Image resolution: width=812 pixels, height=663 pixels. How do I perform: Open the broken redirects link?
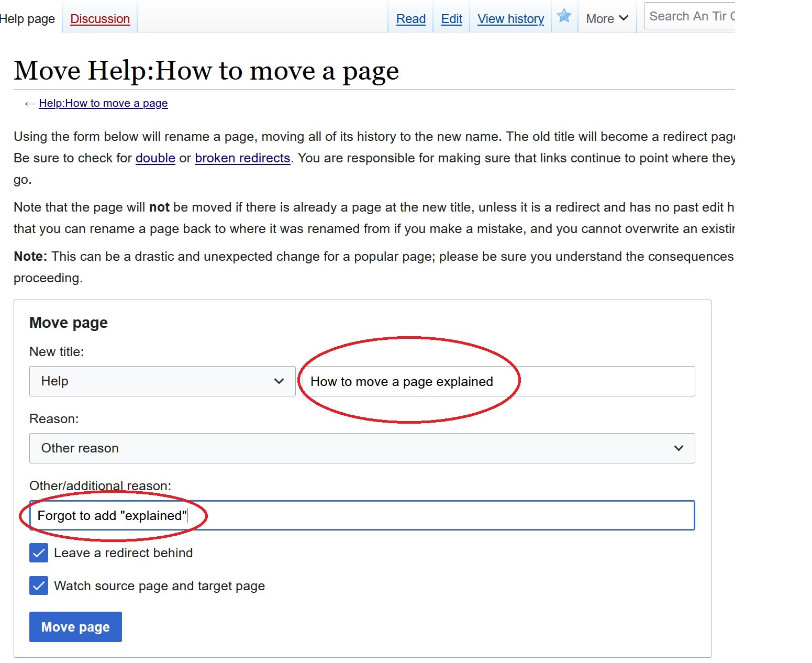[242, 158]
